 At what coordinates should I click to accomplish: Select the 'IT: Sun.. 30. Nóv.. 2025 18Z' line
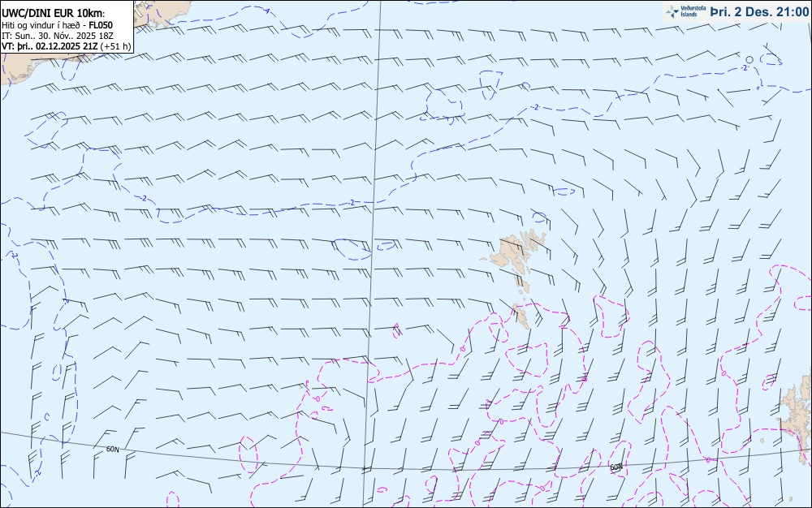pos(58,36)
